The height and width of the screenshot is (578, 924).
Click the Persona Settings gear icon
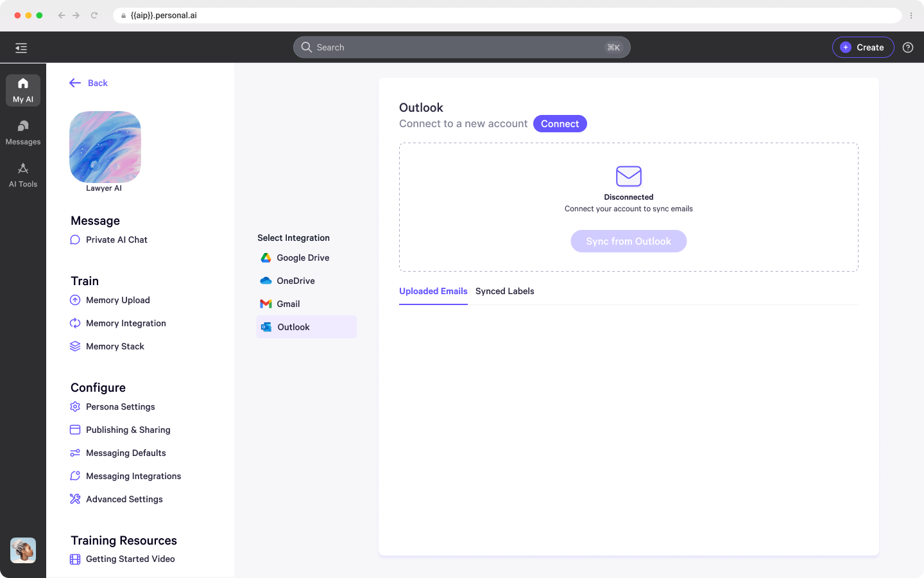[75, 407]
